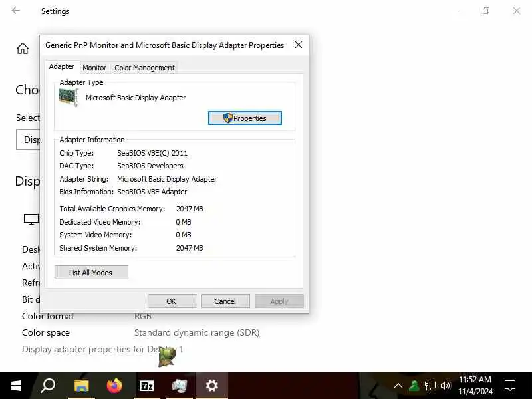Screen dimensions: 532x399
Task: Open volume control tray icon
Action: point(446,386)
